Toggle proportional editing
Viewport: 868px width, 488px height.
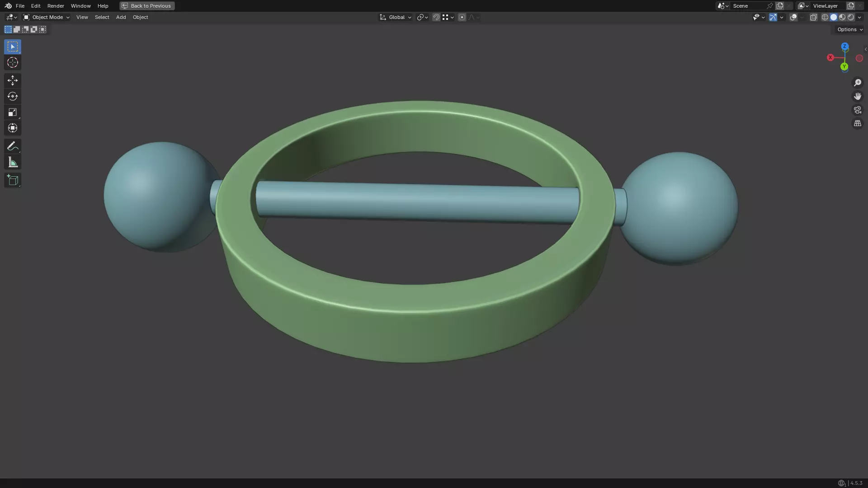point(462,17)
